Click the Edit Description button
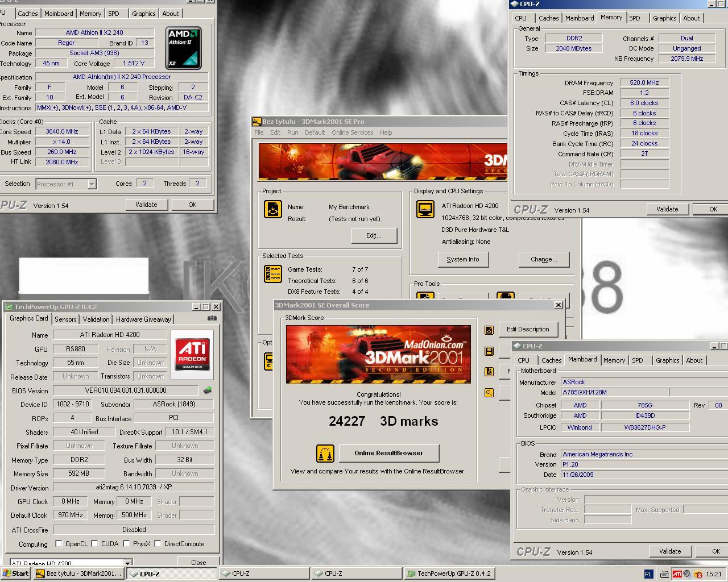This screenshot has width=728, height=582. (528, 329)
